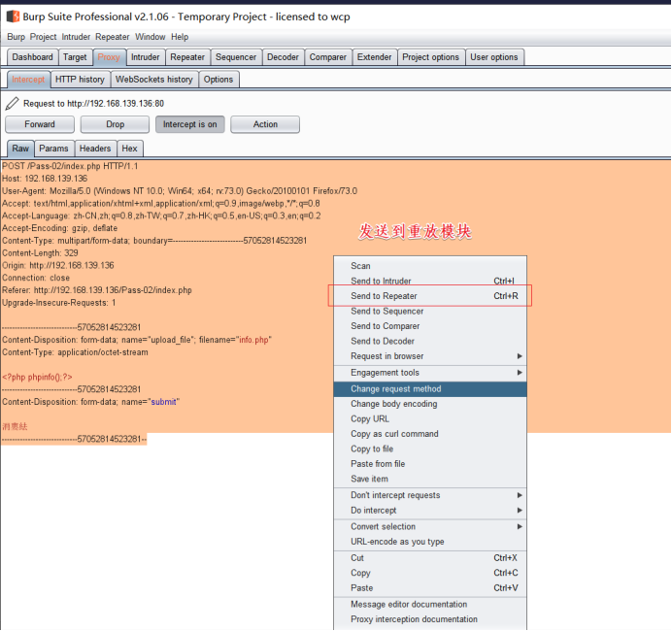Choose Cut from context menu
This screenshot has height=631, width=672.
(x=430, y=558)
